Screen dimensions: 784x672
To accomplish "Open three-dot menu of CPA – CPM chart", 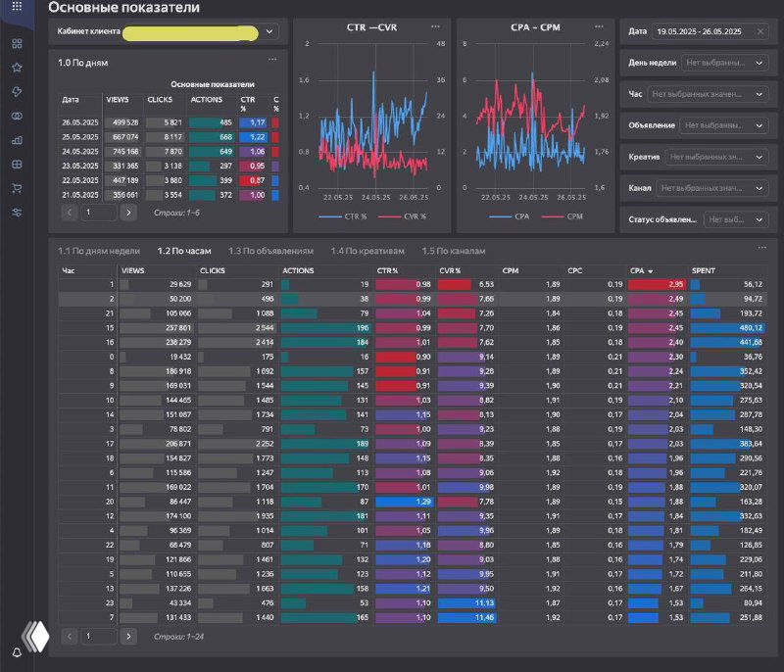I will 599,26.
